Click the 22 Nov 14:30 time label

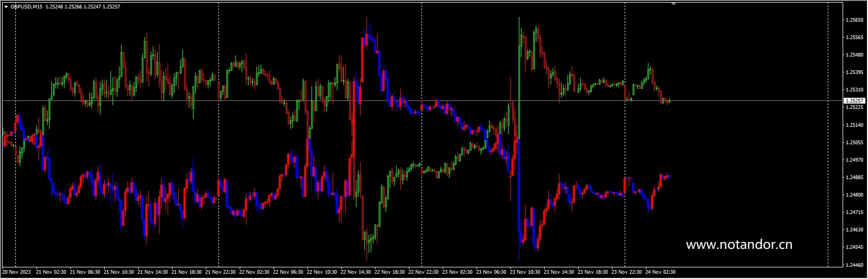click(x=357, y=272)
